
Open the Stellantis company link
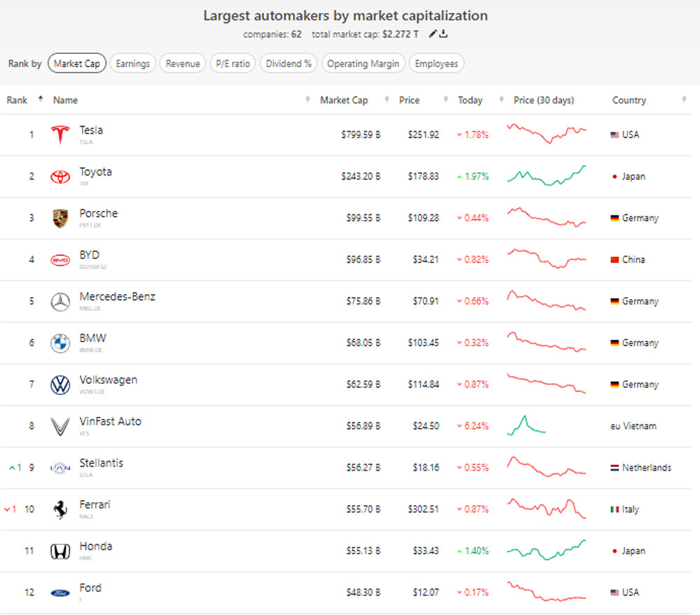(x=101, y=463)
